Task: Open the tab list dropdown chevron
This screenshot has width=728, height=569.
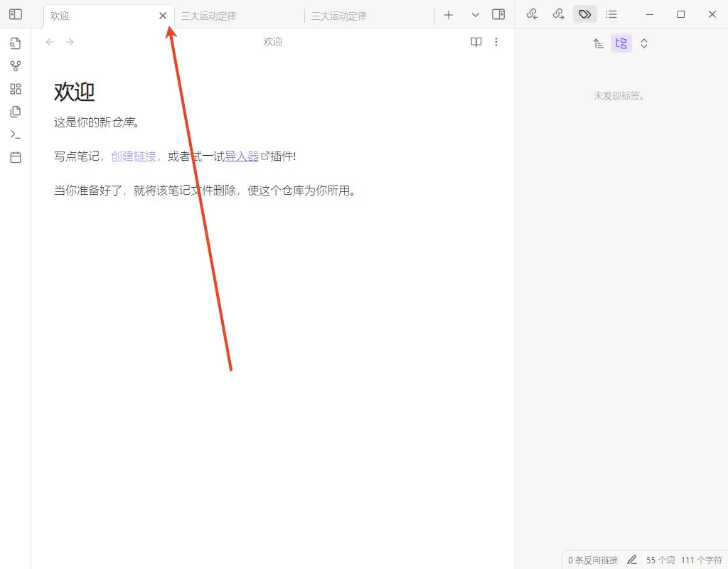Action: [476, 15]
